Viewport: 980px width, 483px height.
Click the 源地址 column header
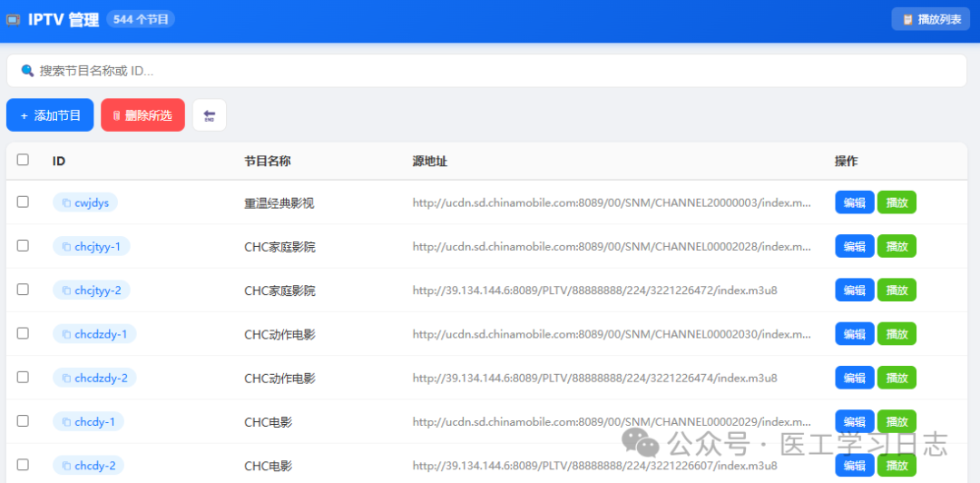(430, 161)
